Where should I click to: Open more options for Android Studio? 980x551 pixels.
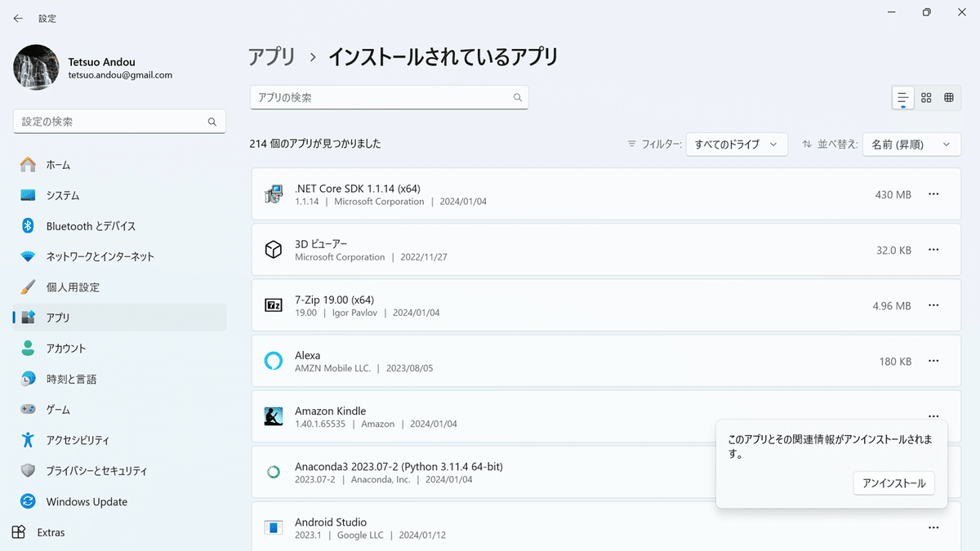(933, 527)
